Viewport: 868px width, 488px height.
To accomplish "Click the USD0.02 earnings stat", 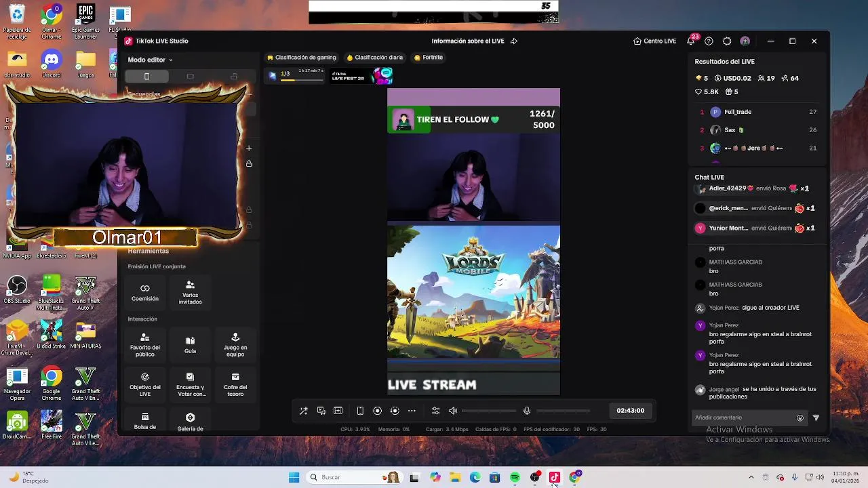I will pos(733,79).
